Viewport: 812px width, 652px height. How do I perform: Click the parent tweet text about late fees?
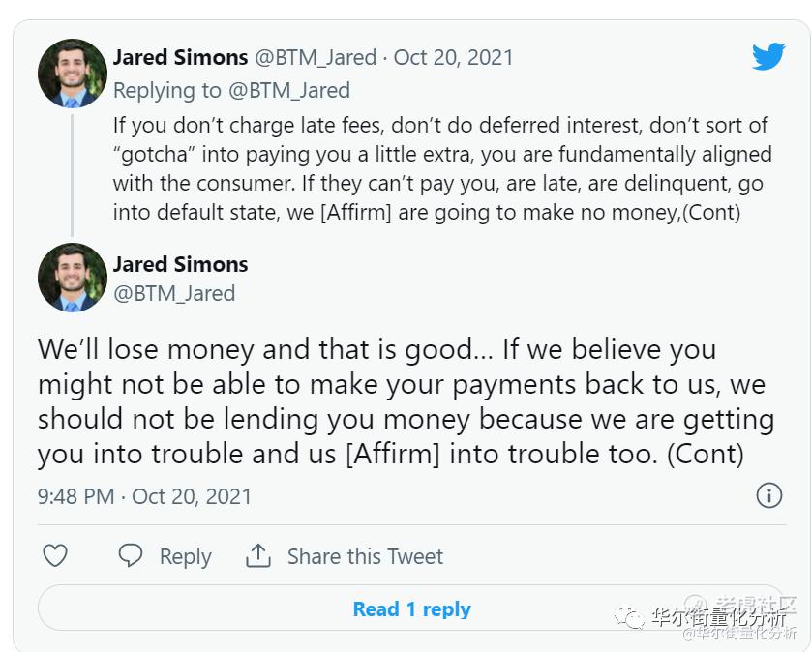coord(441,168)
